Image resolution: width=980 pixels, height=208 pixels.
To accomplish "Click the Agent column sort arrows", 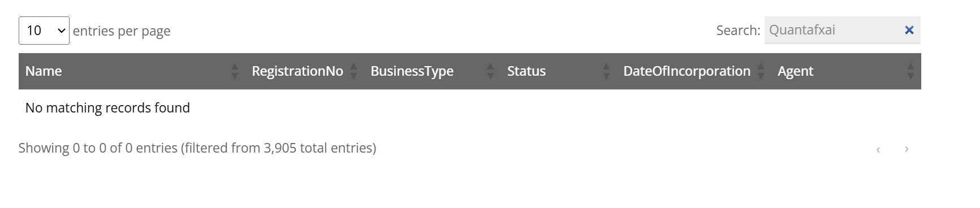I will (x=910, y=71).
